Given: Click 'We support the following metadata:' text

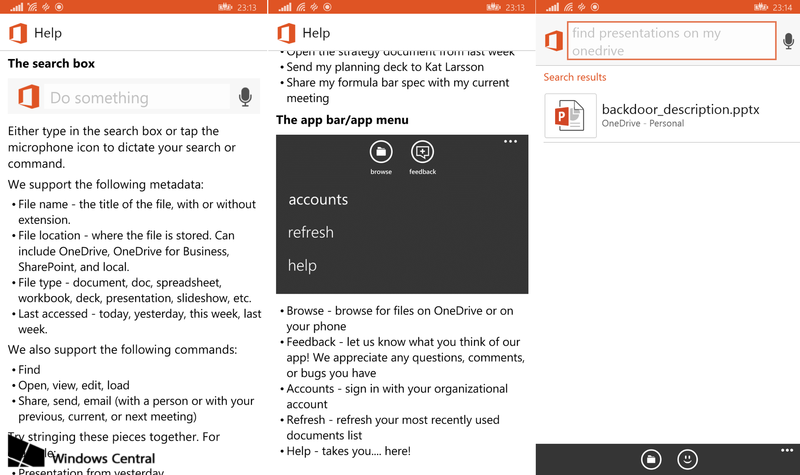Looking at the screenshot, I should [x=106, y=184].
